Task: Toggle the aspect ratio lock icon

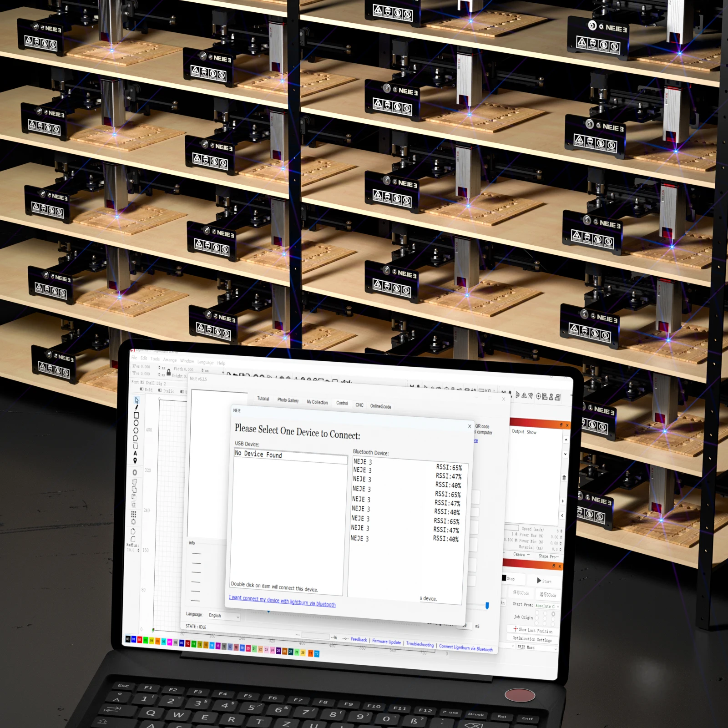Action: (x=169, y=372)
